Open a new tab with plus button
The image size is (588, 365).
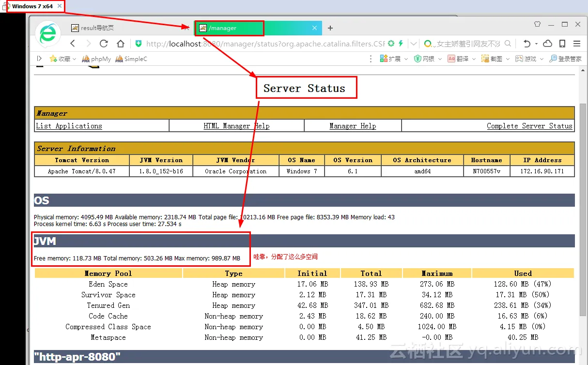[x=330, y=28]
